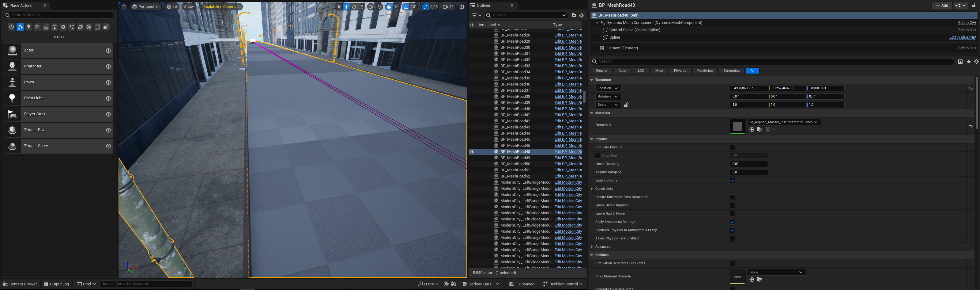The width and height of the screenshot is (980, 290).
Task: Select the Volumes category icon
Action: coord(97,27)
